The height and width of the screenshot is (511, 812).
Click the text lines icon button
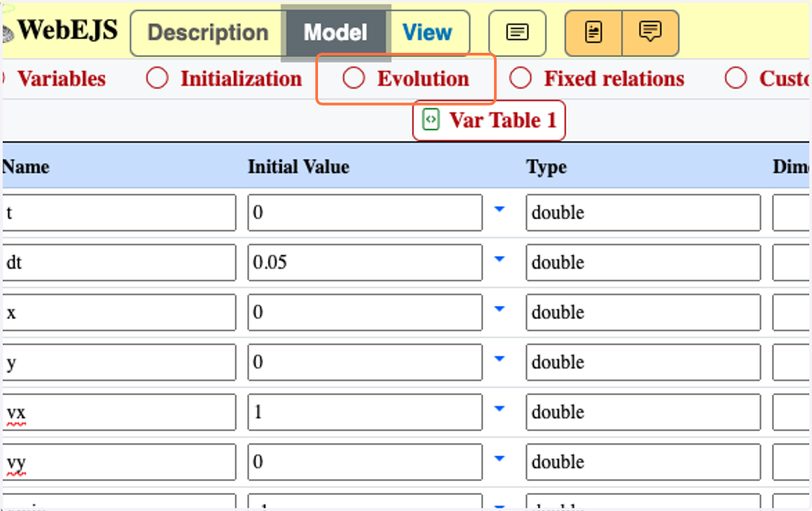518,32
